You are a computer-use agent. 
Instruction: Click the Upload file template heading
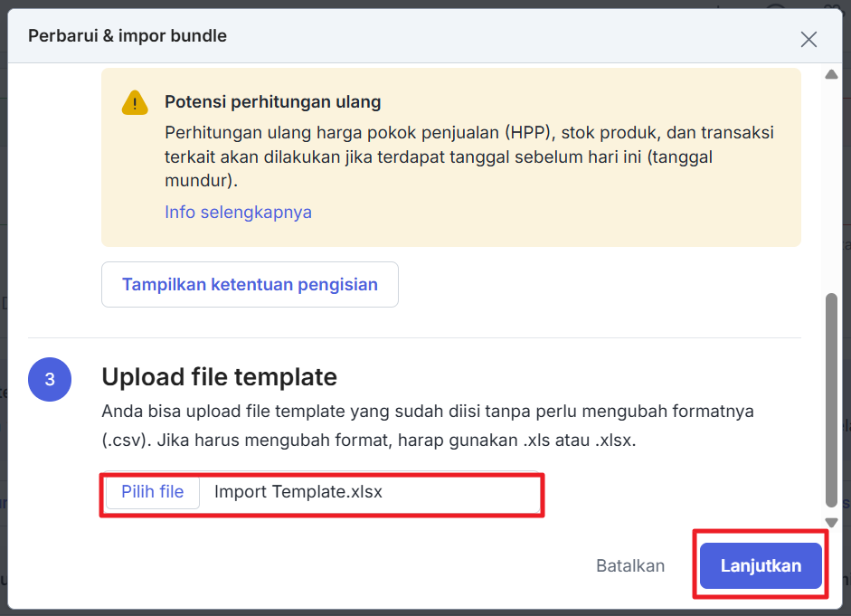(x=219, y=377)
